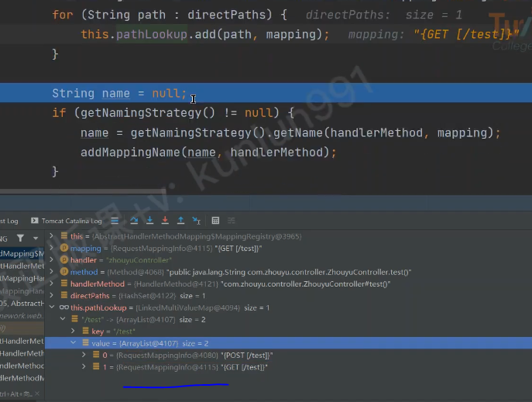The width and height of the screenshot is (532, 402).
Task: Collapse the '/test' -> ArrayList entry
Action: click(x=63, y=319)
